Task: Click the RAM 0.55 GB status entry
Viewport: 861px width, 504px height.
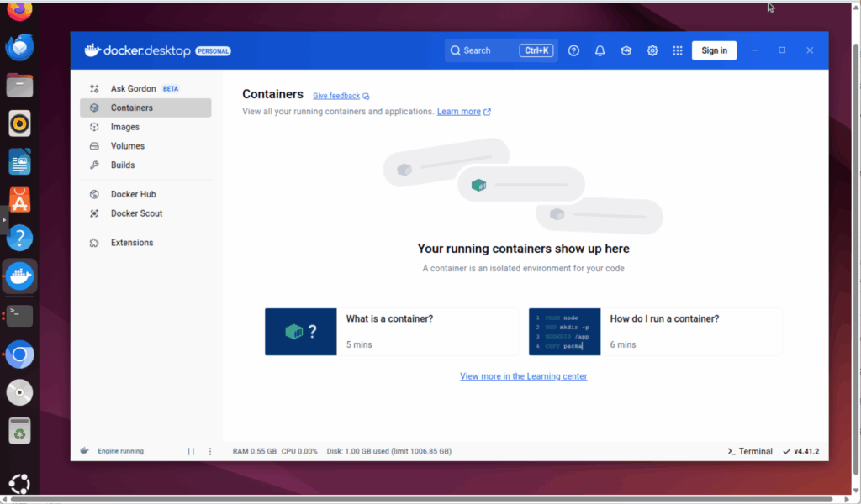Action: pyautogui.click(x=254, y=451)
